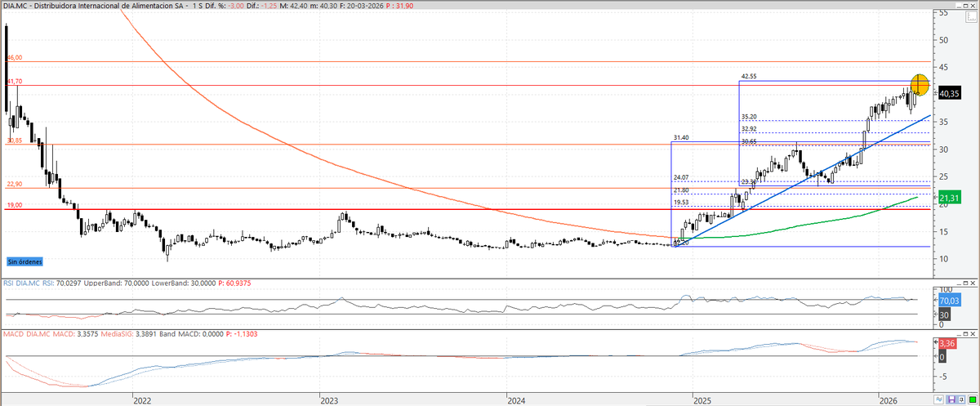
Task: Click the 46,00 horizontal line label
Action: 14,58
